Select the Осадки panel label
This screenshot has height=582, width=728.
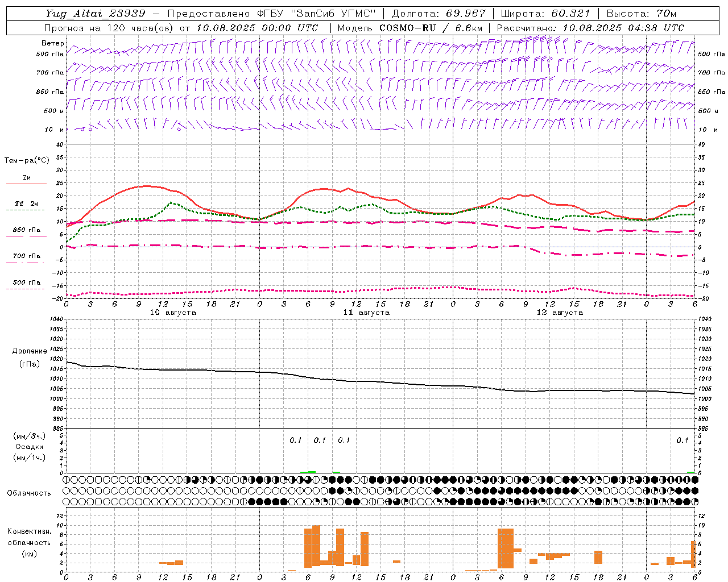click(x=29, y=447)
